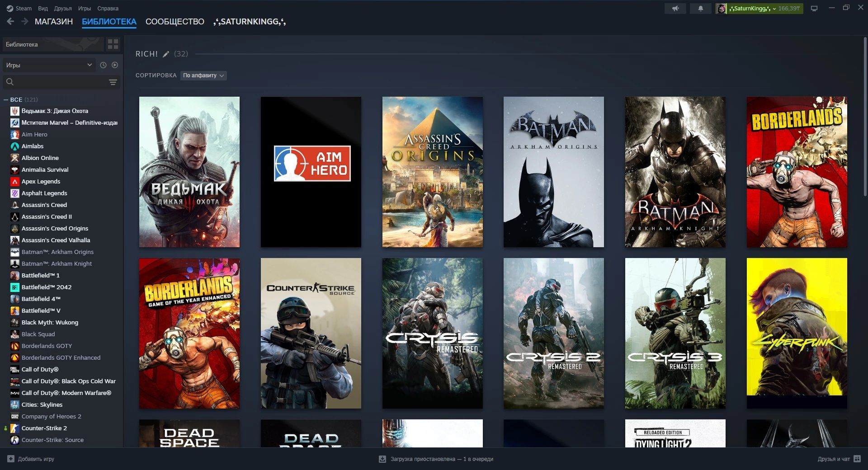Expand the SaturnKingg account dropdown
The image size is (868, 470).
click(753, 8)
